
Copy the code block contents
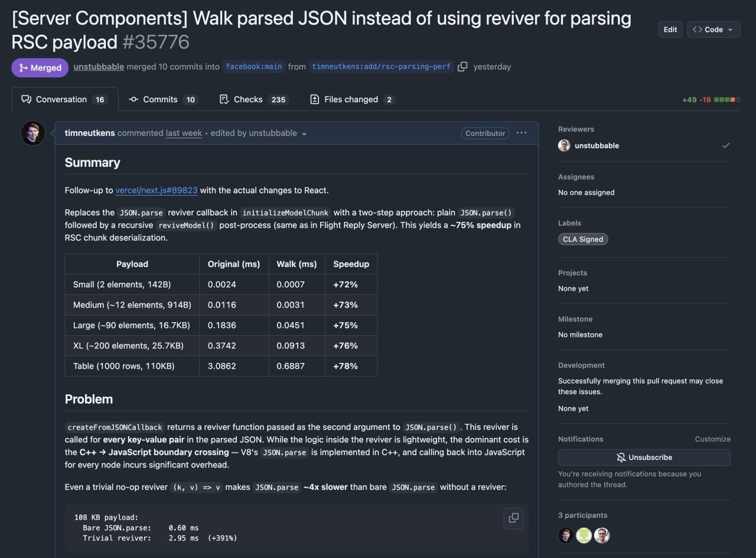point(513,518)
